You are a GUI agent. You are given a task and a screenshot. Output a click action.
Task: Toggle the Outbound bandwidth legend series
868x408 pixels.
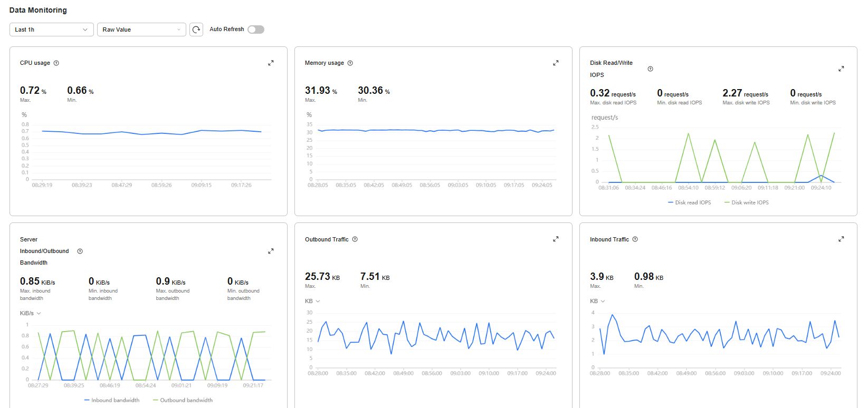tap(183, 400)
